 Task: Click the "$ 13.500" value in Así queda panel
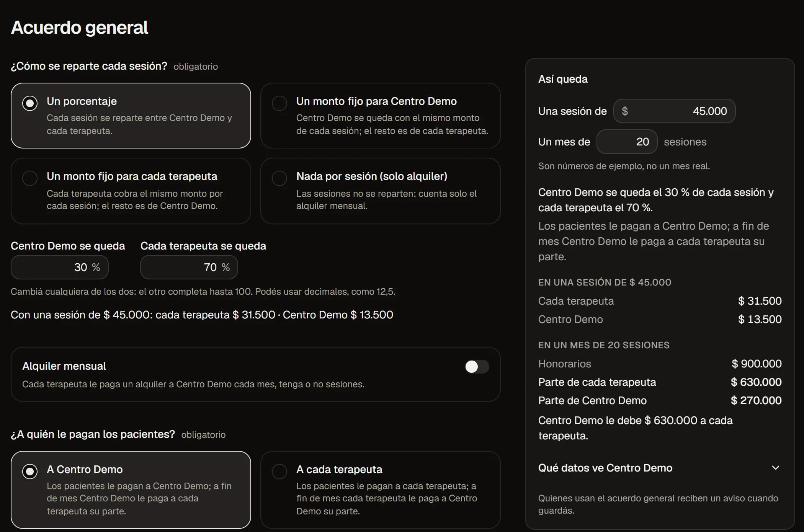click(760, 319)
